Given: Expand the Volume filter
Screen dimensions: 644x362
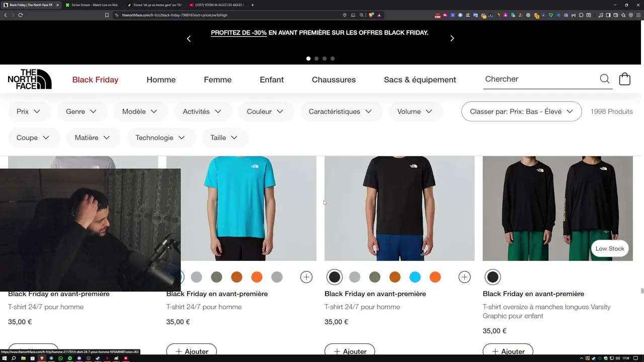Looking at the screenshot, I should [416, 112].
